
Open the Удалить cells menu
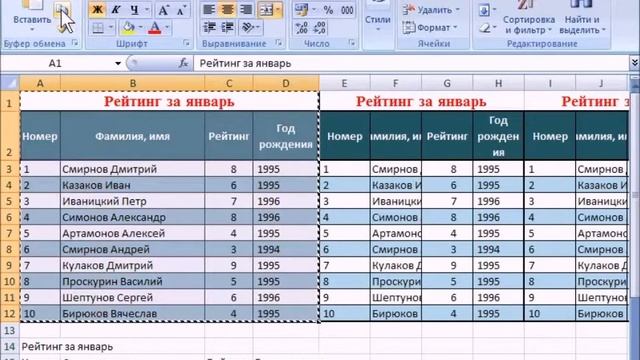pyautogui.click(x=431, y=10)
